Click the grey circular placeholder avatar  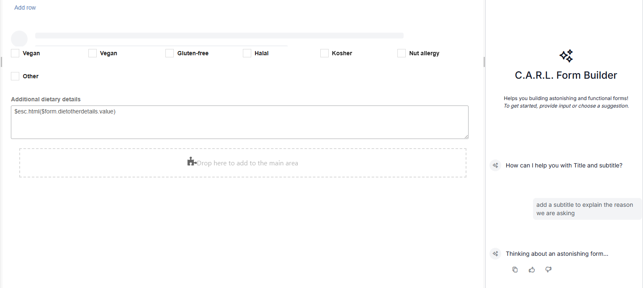coord(19,39)
